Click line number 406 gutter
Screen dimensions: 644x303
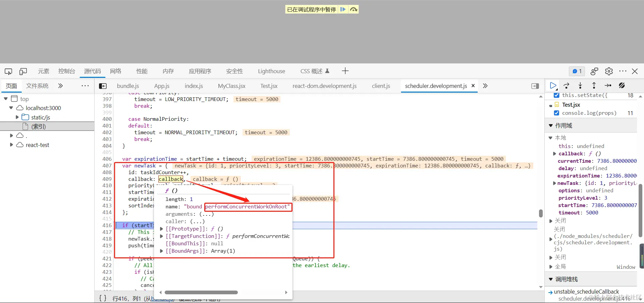107,159
